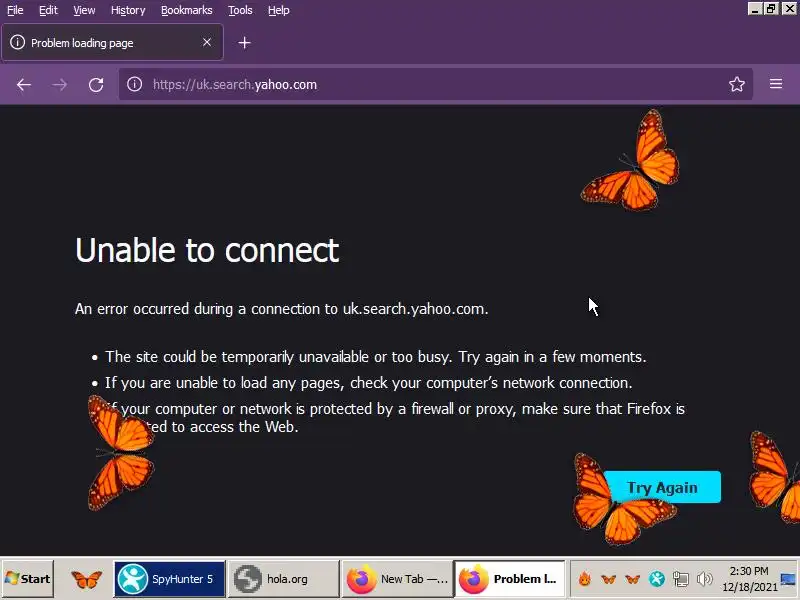800x600 pixels.
Task: Switch to hola.org taskbar window
Action: click(283, 579)
